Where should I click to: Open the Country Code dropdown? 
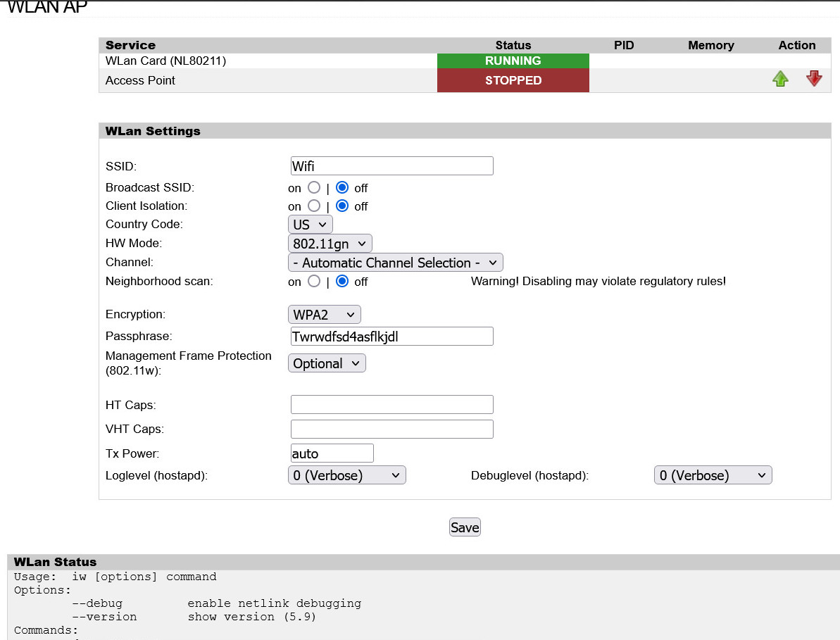tap(310, 224)
